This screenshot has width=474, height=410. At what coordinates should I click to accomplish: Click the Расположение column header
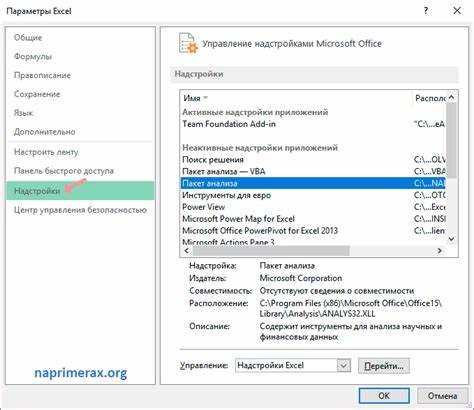point(430,98)
